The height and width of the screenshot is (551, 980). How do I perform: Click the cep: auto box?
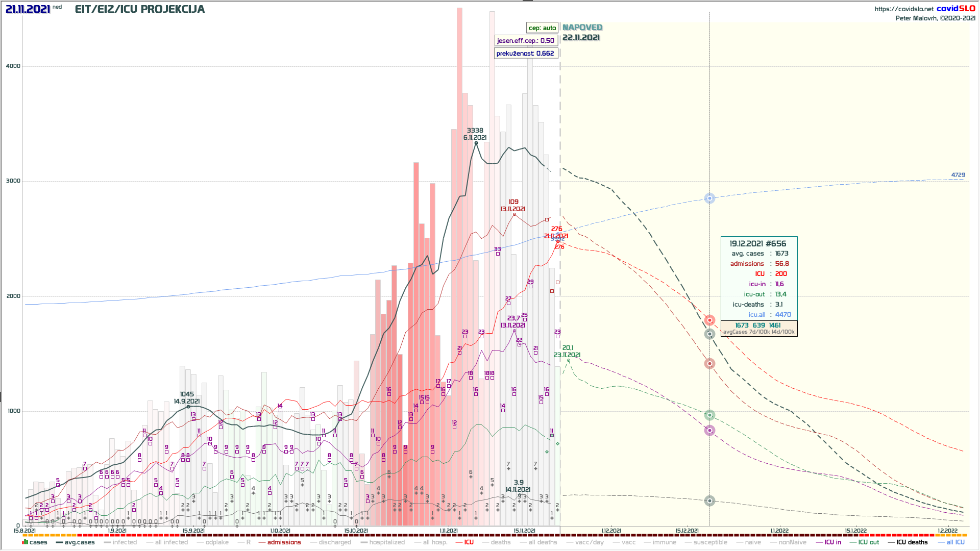(542, 28)
